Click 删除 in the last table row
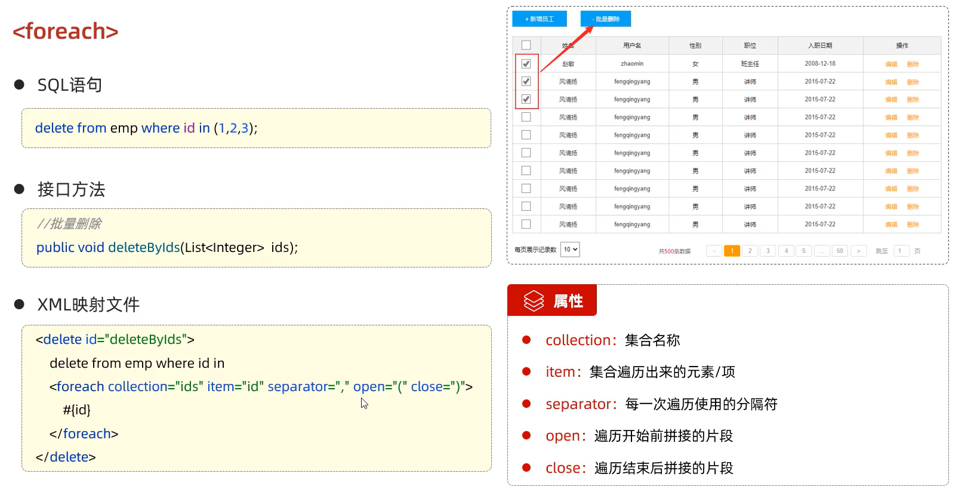The width and height of the screenshot is (980, 486). point(913,224)
